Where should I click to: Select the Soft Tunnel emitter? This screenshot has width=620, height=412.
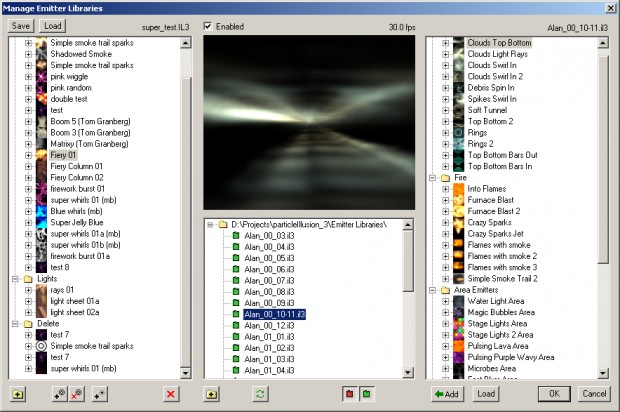(487, 110)
